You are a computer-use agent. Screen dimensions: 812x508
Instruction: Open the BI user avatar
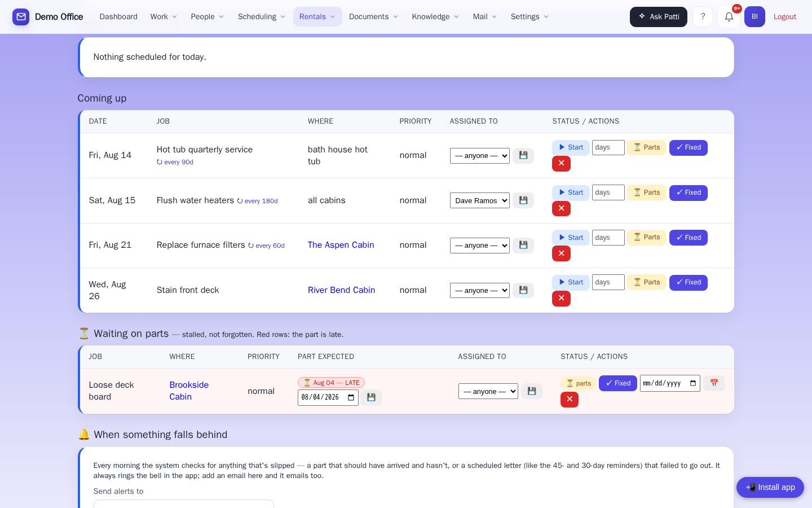[754, 17]
